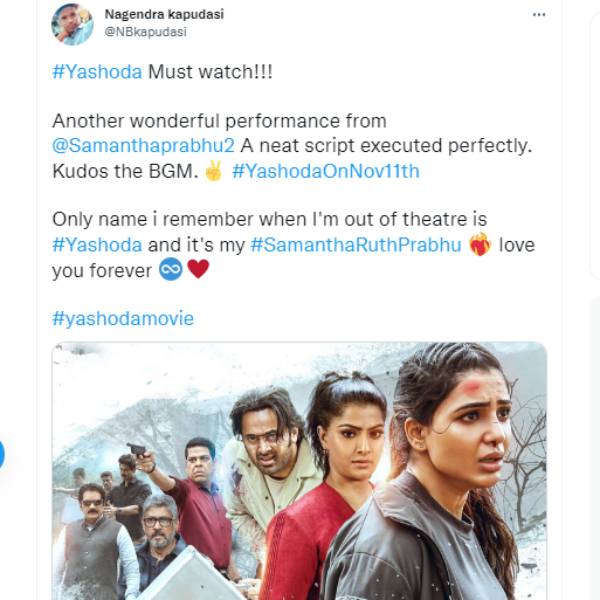Open the tweet's three-dot more menu
The image size is (600, 600).
coord(539,15)
